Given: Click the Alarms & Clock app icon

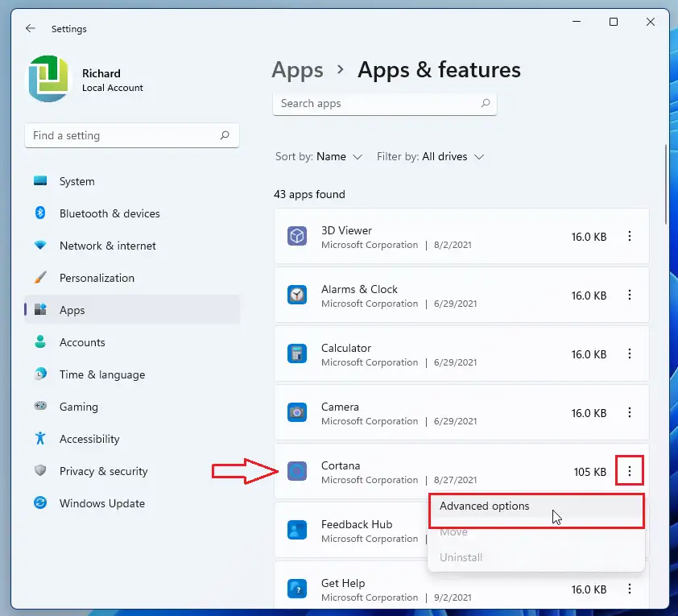Looking at the screenshot, I should (297, 295).
